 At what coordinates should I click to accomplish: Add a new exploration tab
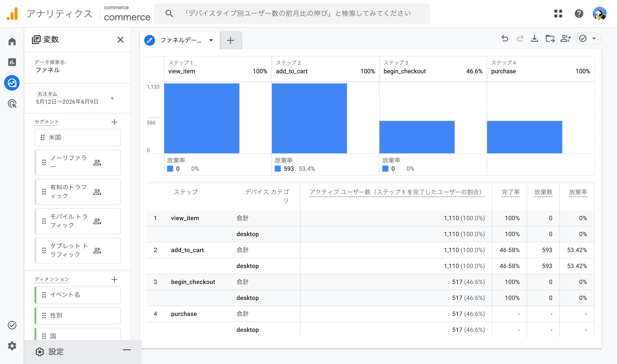pyautogui.click(x=230, y=40)
